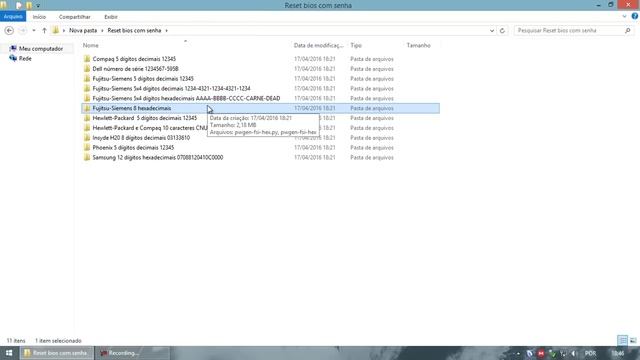Click the Reset bios com senha breadcrumb
Screen dimensions: 640x360
[134, 31]
